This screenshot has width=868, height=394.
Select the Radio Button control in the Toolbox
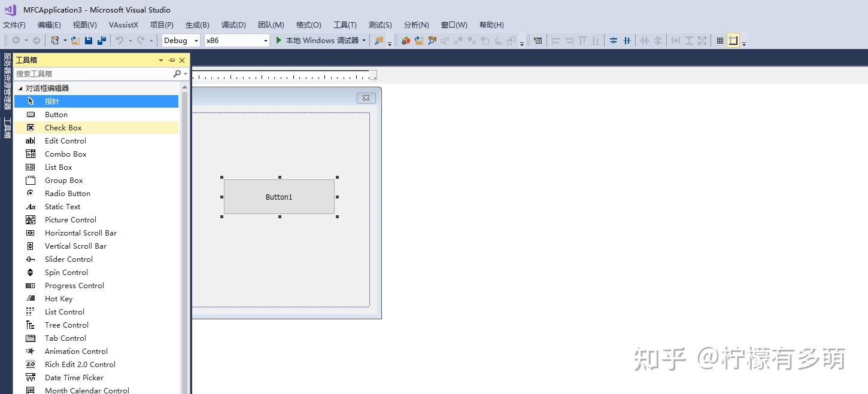(x=67, y=193)
